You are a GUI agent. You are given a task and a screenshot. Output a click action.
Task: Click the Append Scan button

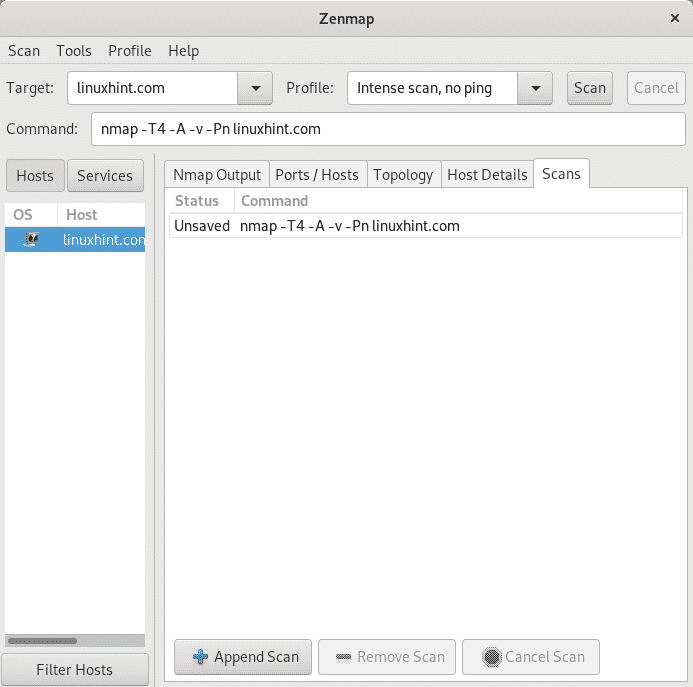tap(243, 657)
